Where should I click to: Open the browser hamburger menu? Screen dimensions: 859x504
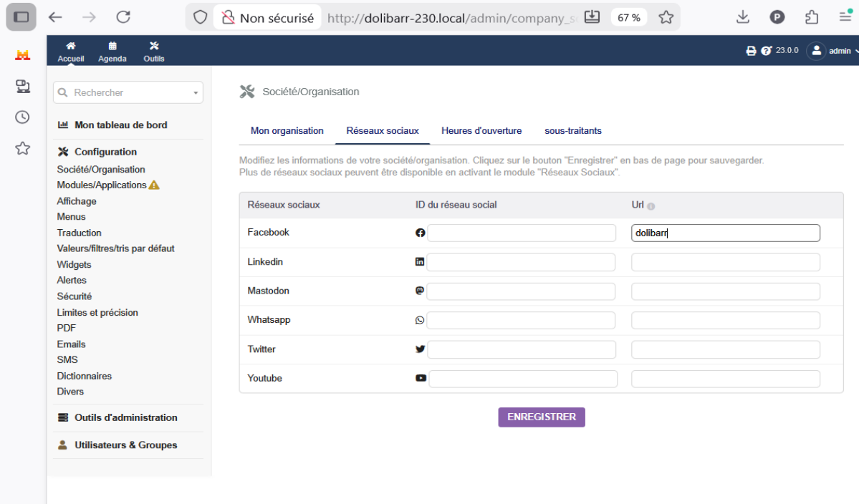coord(846,16)
